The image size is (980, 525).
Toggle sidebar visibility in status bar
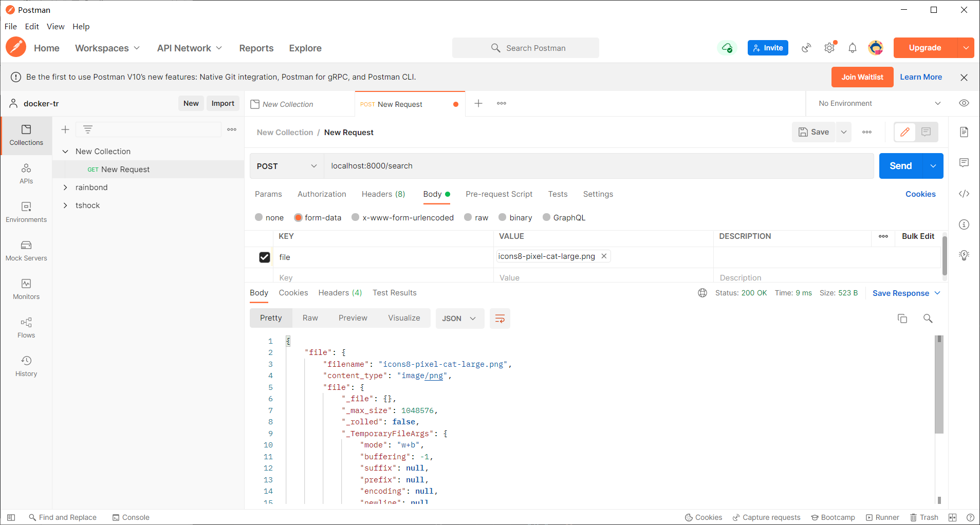tap(11, 517)
